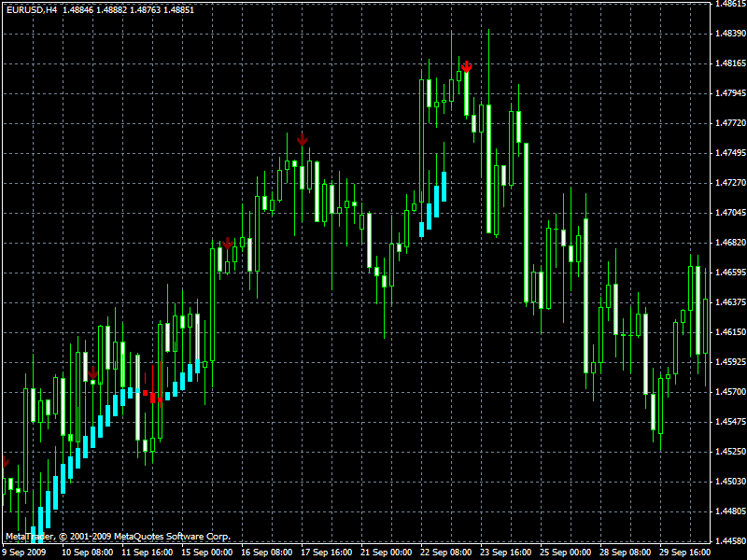This screenshot has height=560, width=747.
Task: Click the 1.47270 price scale label
Action: [x=730, y=182]
